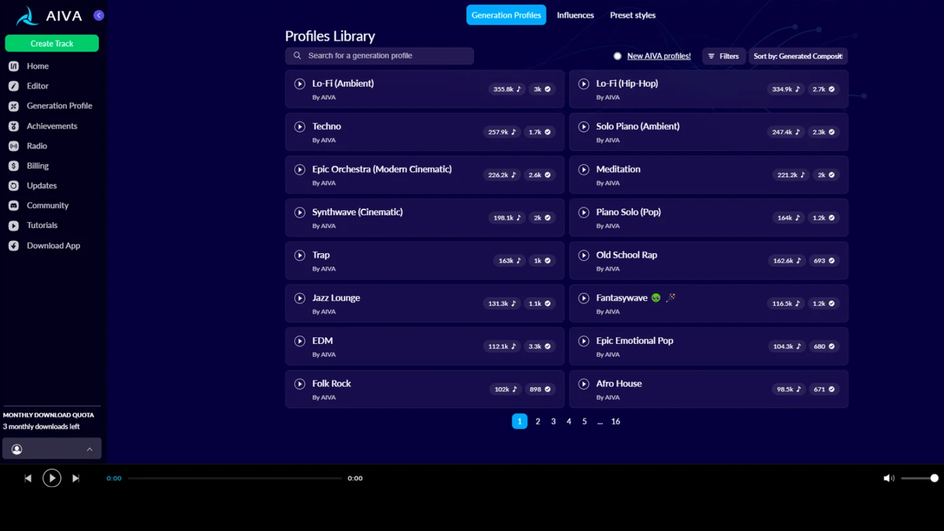Play the Synthwave (Cinematic) preview

(x=299, y=213)
